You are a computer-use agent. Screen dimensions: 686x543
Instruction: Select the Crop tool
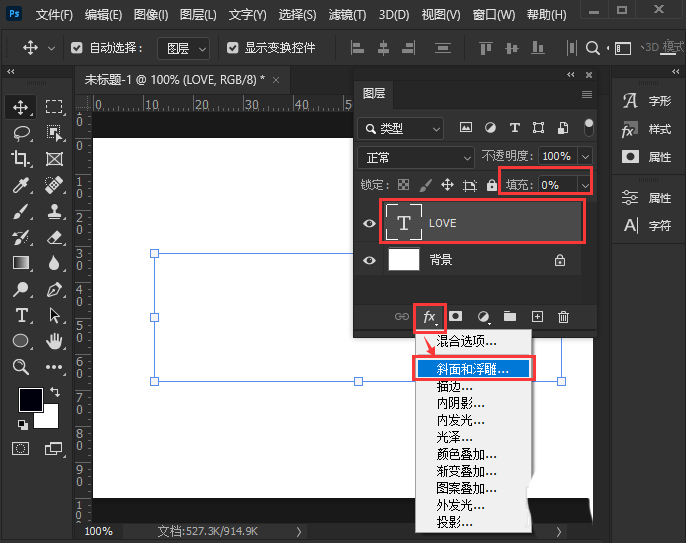coord(21,159)
